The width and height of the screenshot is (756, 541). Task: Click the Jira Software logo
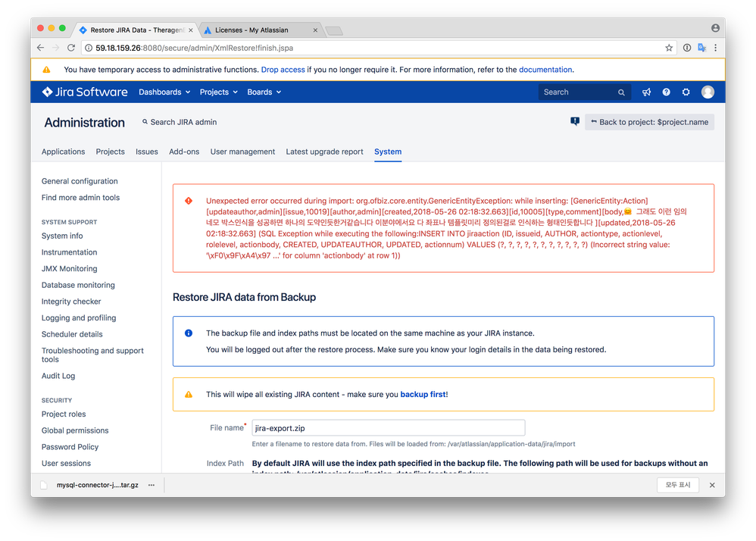85,92
